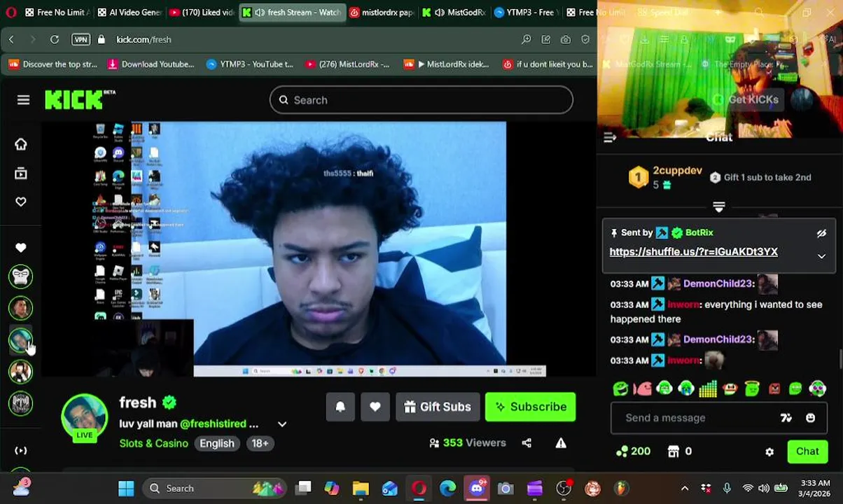Insert the first green frog emote

coord(620,388)
